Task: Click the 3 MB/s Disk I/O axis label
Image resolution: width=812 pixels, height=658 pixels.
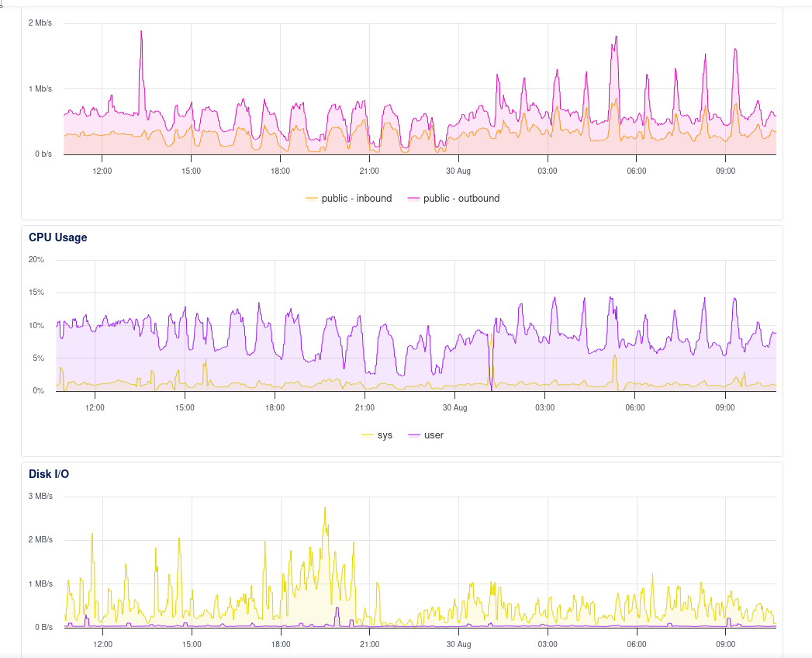Action: click(x=40, y=496)
